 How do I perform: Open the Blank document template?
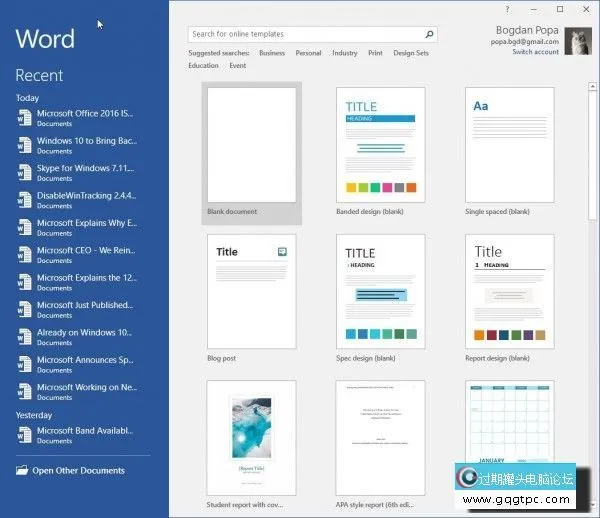(251, 147)
